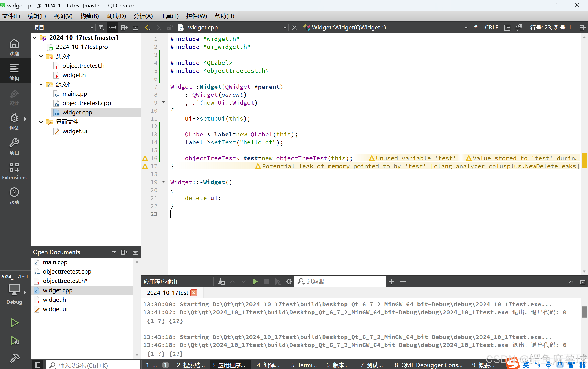Switch to the 4 编译 output tab
This screenshot has height=369, width=588.
[x=268, y=365]
